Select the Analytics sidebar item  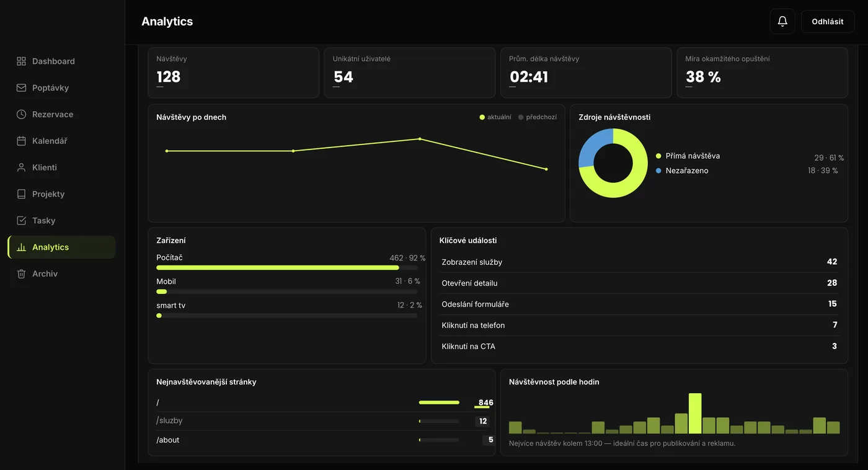[x=61, y=247]
